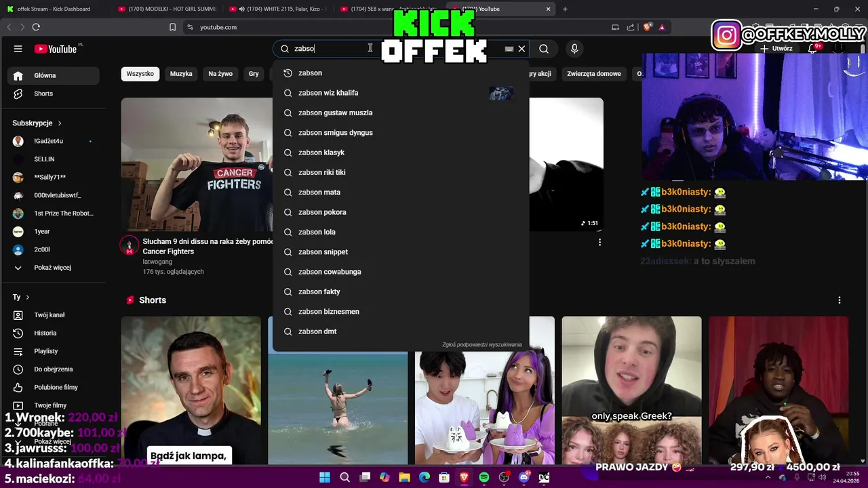Select suggestion 'zabson gustaw muszla'
868x488 pixels.
(401, 113)
